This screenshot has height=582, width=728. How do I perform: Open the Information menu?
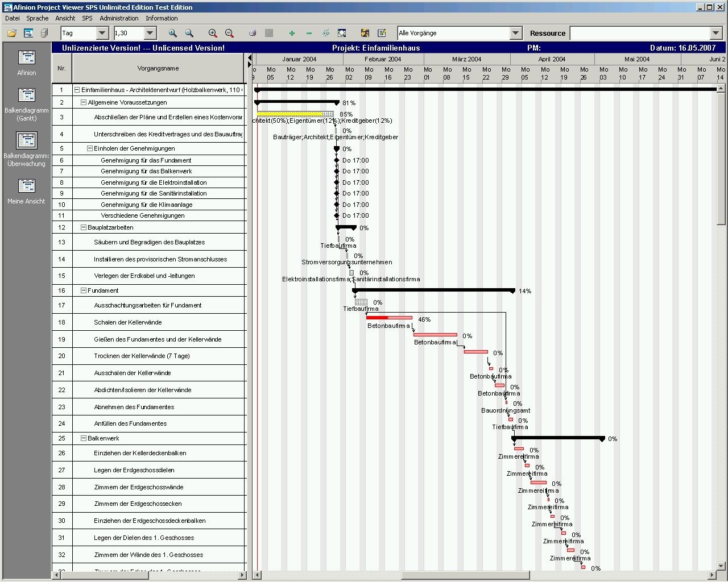coord(162,18)
